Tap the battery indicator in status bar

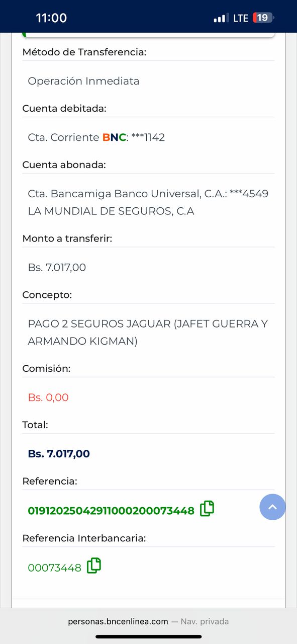pyautogui.click(x=263, y=18)
